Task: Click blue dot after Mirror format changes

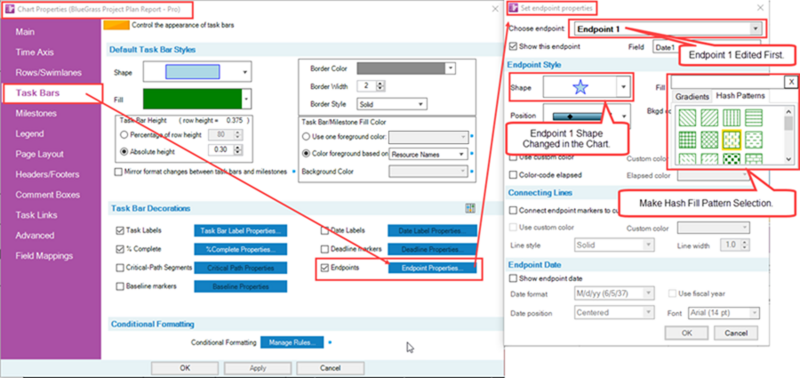Action: point(294,172)
